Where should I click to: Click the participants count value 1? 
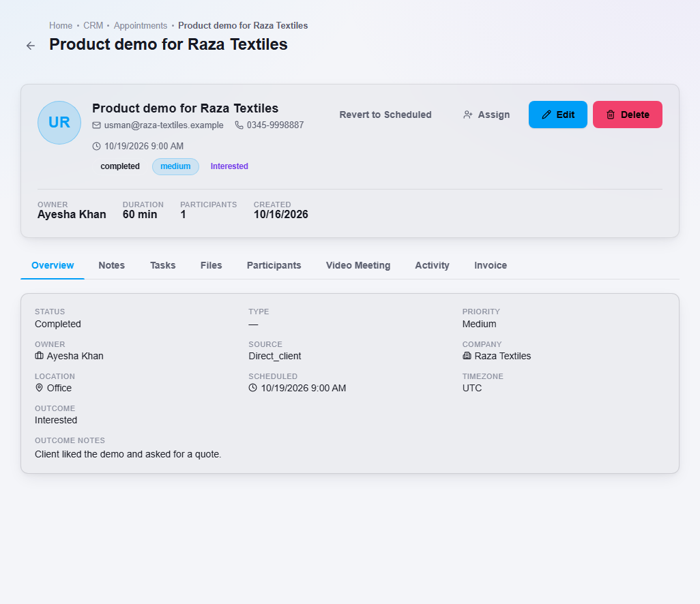click(x=183, y=215)
